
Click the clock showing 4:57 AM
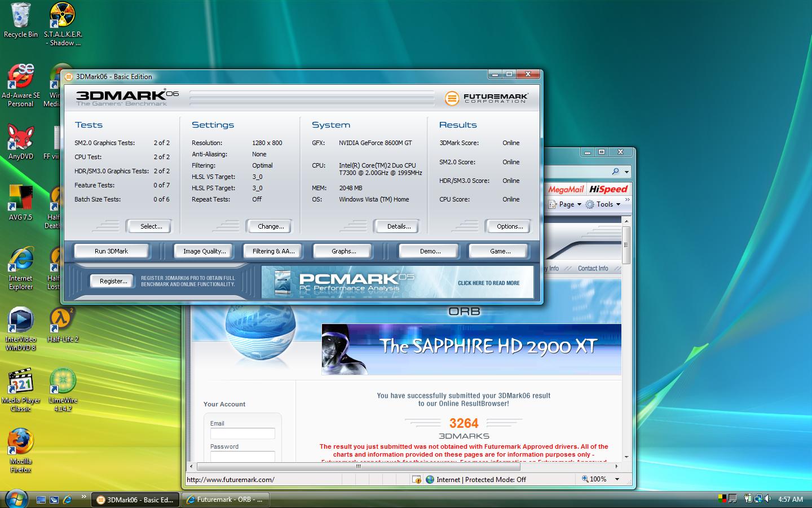791,500
